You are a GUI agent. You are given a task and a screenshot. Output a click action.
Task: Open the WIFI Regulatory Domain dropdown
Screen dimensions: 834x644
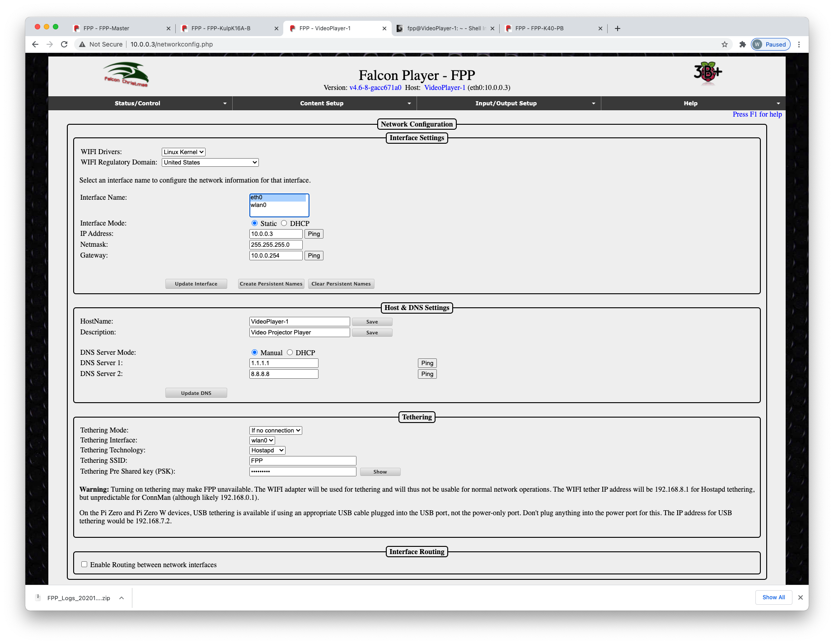[x=210, y=162]
